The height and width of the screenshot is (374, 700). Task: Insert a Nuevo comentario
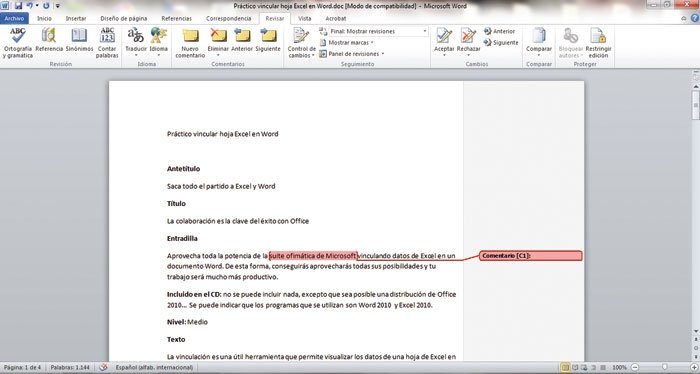(x=190, y=42)
